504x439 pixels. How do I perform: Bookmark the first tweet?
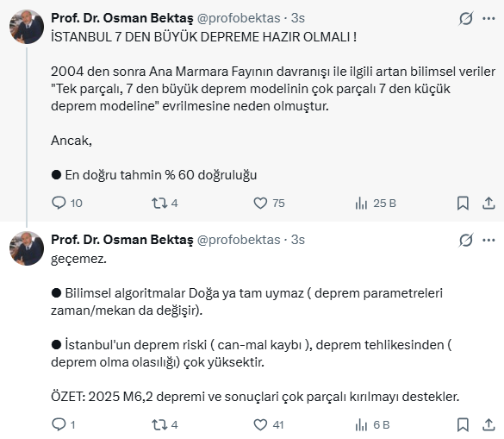click(463, 203)
